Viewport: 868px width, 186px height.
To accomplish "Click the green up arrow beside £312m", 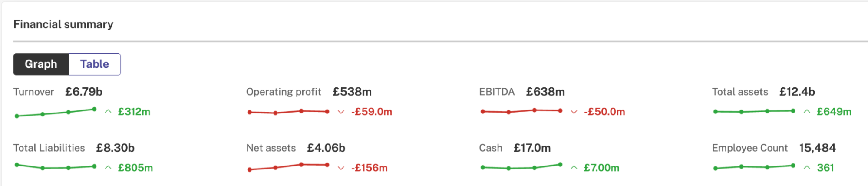I will (108, 112).
